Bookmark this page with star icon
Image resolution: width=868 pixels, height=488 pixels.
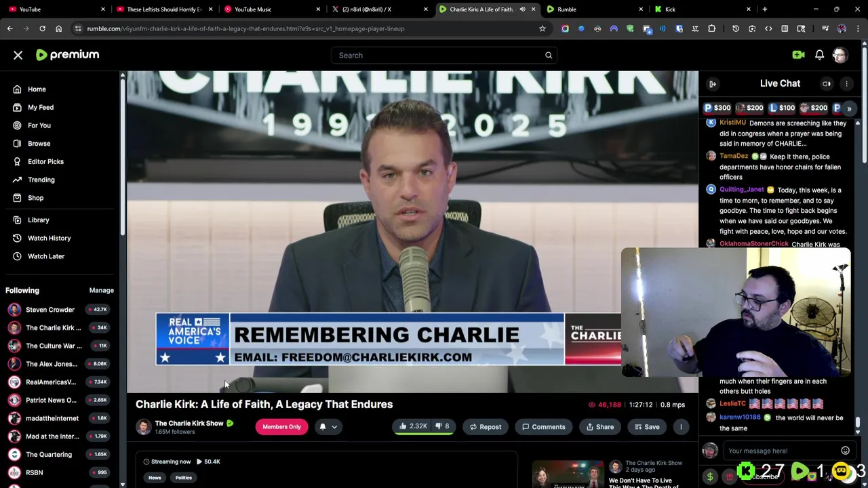tap(542, 28)
